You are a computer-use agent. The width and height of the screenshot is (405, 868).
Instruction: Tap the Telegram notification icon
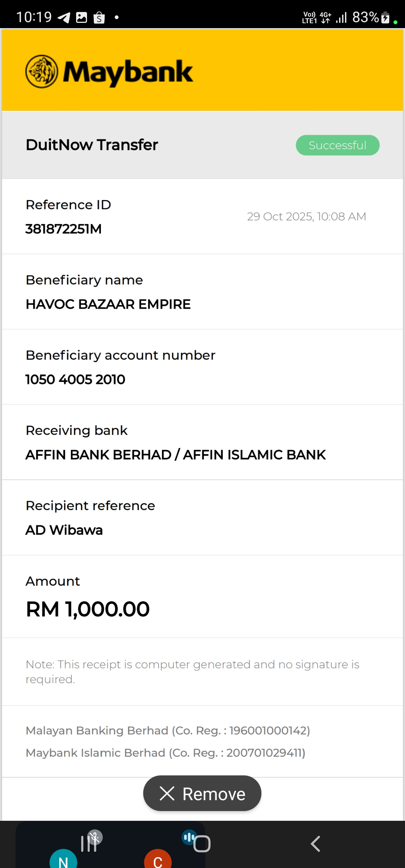[64, 17]
